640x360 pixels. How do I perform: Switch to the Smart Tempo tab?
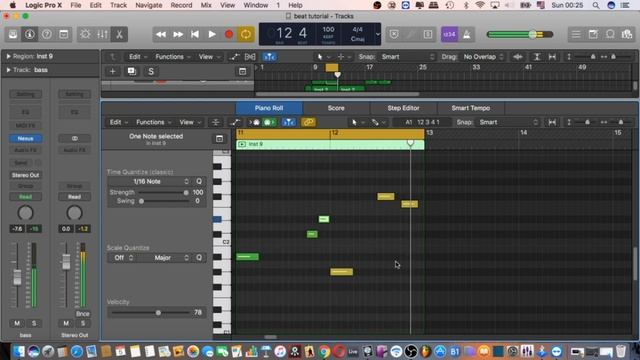tap(471, 108)
